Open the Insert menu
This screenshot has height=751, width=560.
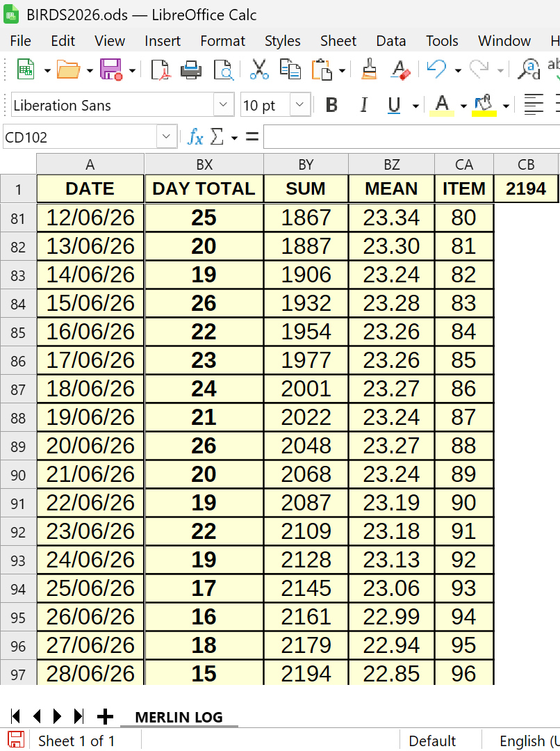click(163, 41)
